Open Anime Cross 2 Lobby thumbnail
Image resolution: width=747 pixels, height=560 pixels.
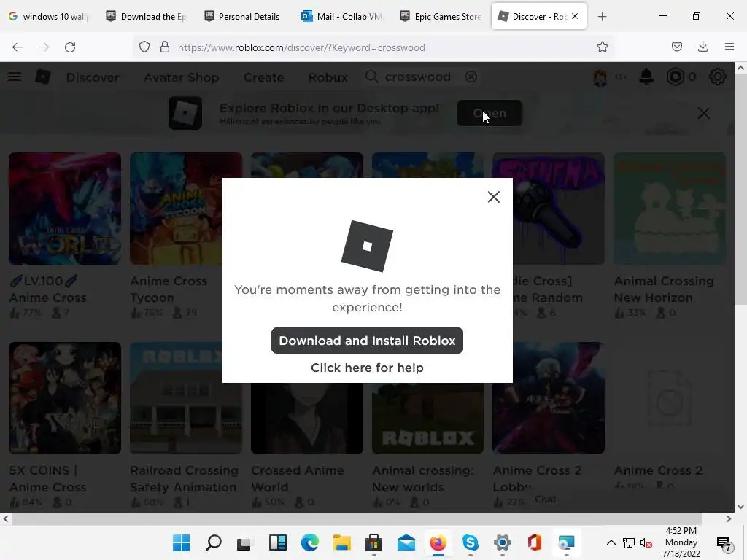tap(549, 398)
